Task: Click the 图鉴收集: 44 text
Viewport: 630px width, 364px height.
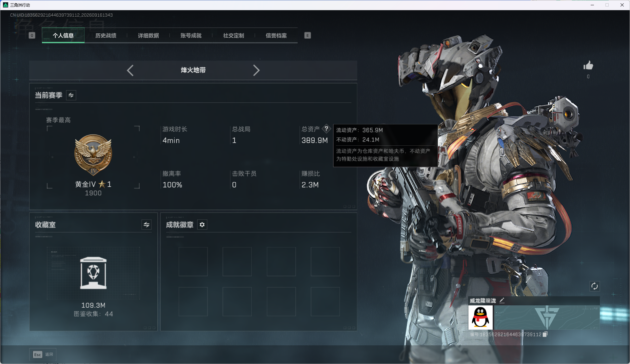Action: point(93,314)
